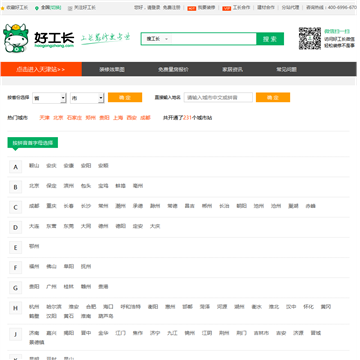The width and height of the screenshot is (360, 360).
Task: Open the 市 city dropdown
Action: (87, 98)
